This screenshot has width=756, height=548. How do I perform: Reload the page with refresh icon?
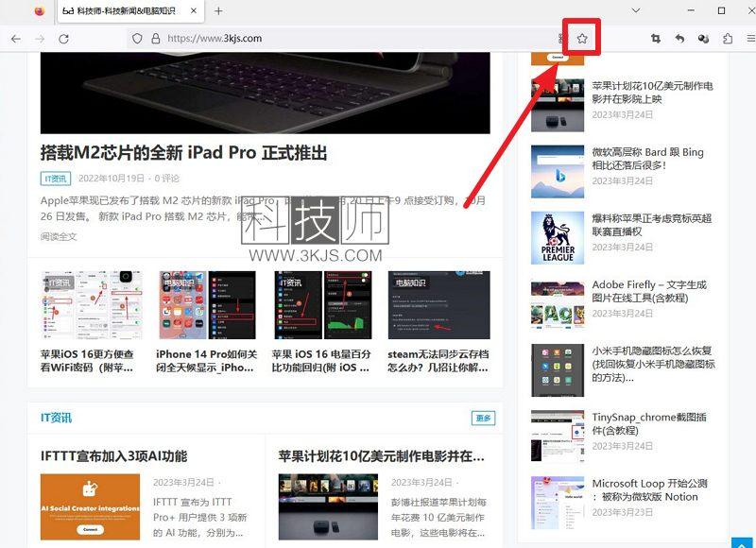pos(63,39)
